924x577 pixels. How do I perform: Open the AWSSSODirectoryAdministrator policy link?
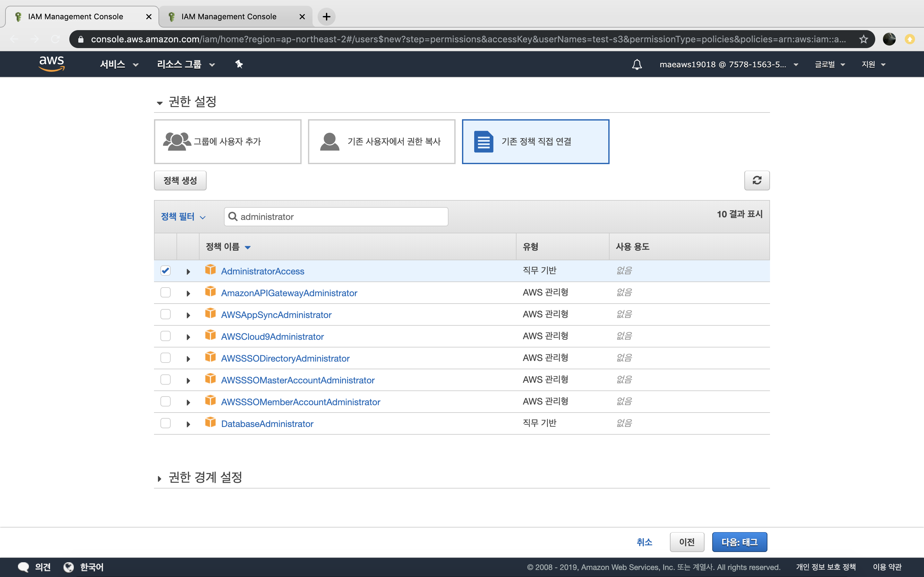pos(285,358)
